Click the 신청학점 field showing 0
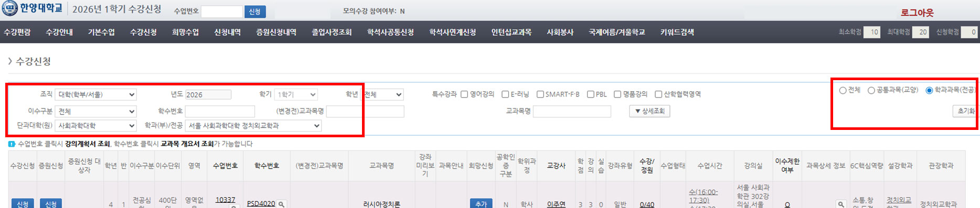 click(x=969, y=32)
